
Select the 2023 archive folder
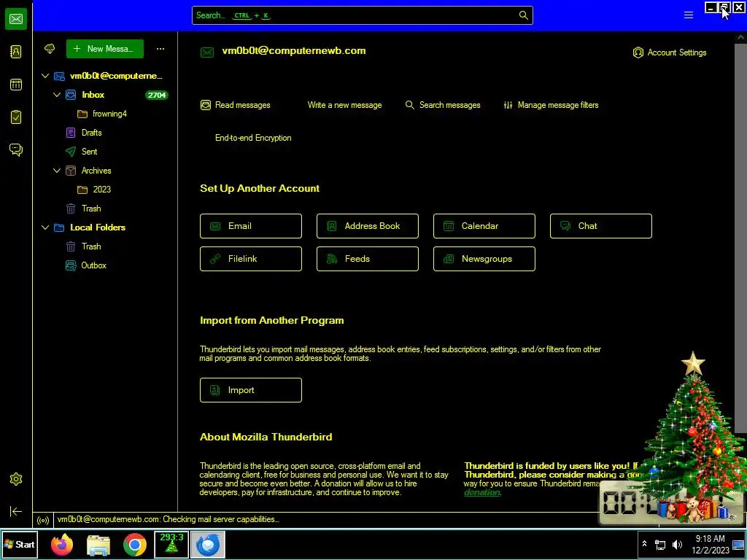pos(104,190)
